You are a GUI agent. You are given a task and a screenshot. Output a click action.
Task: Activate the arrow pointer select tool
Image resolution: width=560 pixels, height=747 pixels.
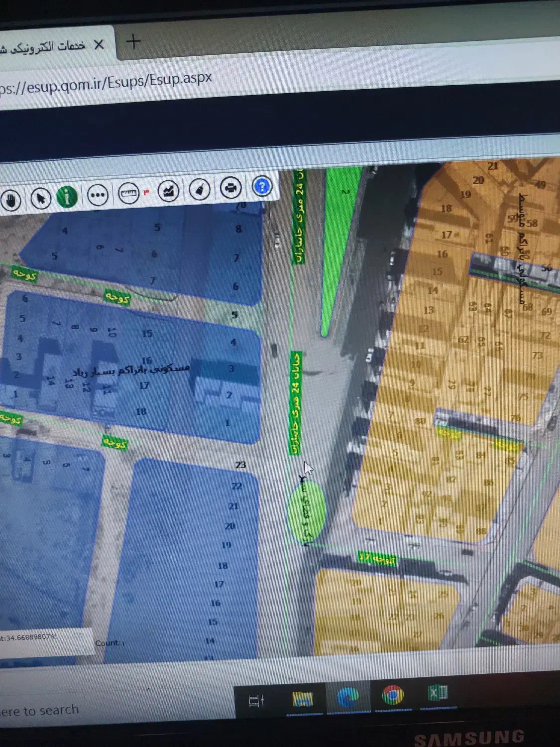coord(40,198)
